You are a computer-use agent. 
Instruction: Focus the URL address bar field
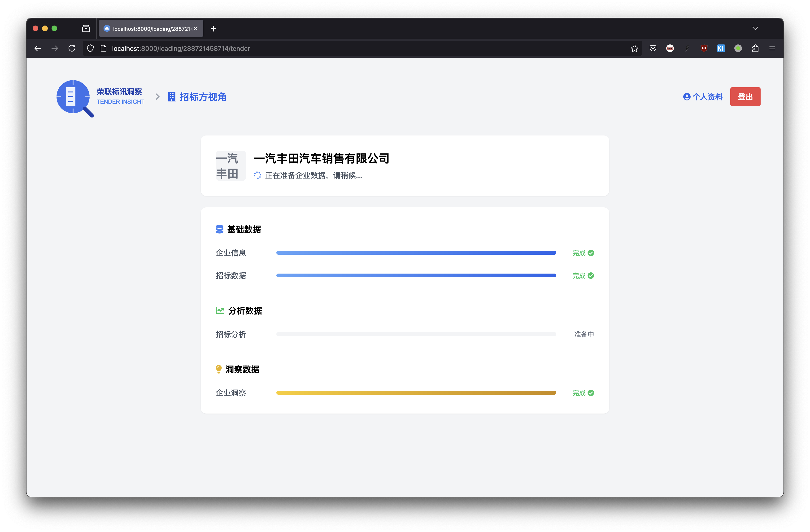point(340,48)
